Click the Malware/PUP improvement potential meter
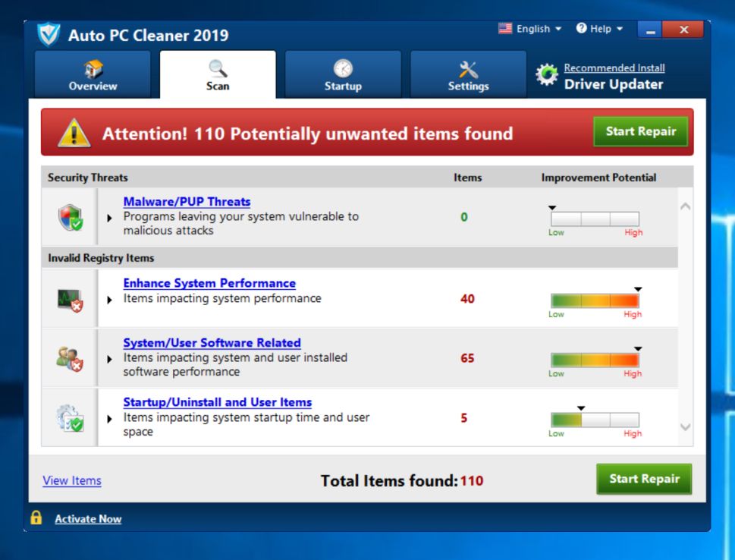735x560 pixels. [595, 219]
